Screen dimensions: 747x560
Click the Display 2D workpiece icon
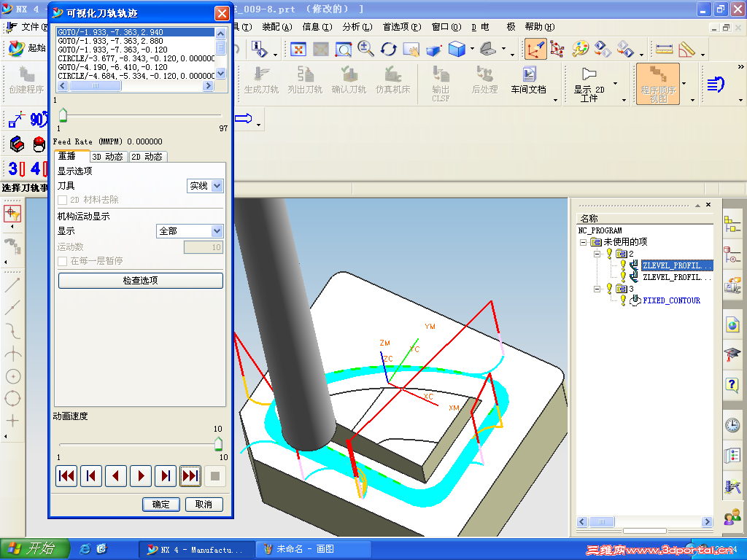(x=589, y=85)
